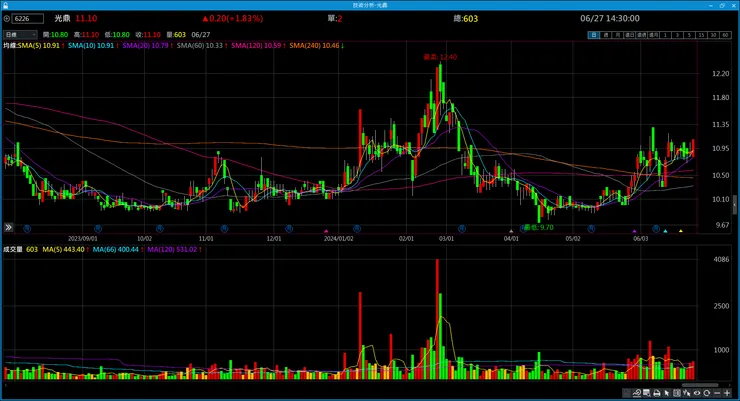Click the print chart icon
The height and width of the screenshot is (401, 740).
pos(656,393)
